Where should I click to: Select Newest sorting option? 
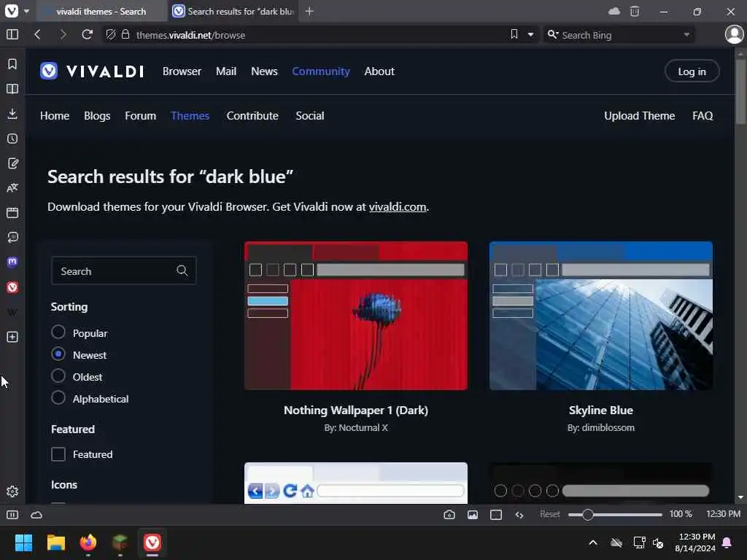(58, 354)
